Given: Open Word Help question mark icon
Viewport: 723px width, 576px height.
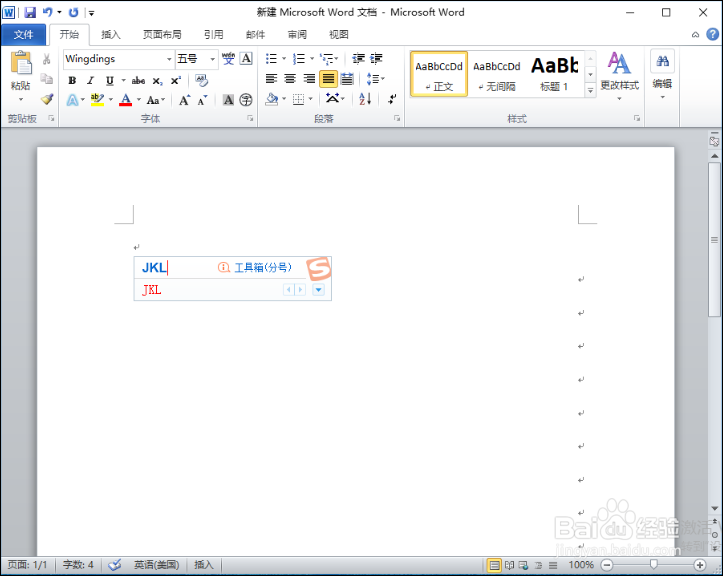Looking at the screenshot, I should (712, 34).
